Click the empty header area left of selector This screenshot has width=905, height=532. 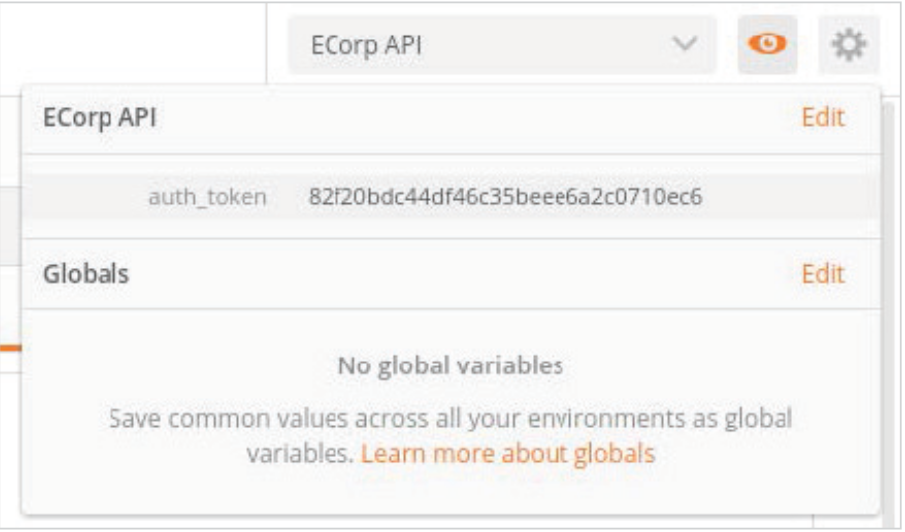(133, 43)
